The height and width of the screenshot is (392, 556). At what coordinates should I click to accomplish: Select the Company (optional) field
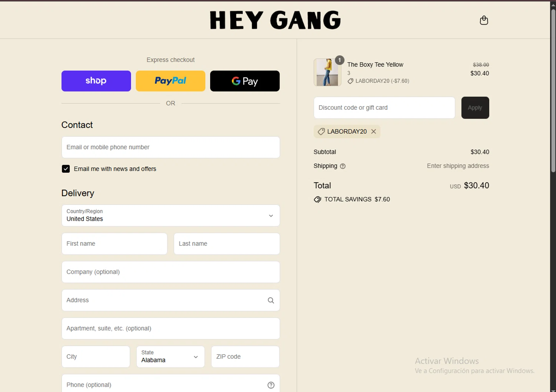171,272
